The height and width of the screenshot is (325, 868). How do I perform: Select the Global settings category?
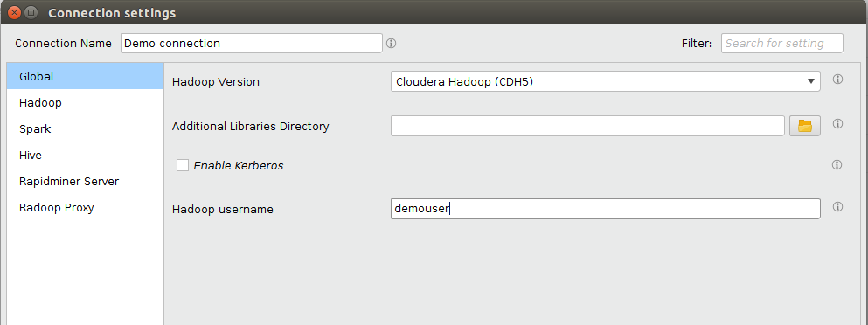coord(86,76)
